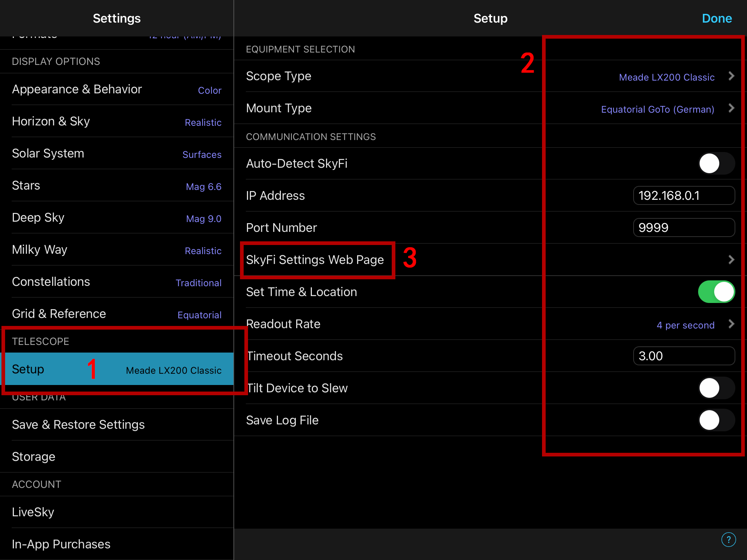Click the Port Number field
Screen dimensions: 747x560
pyautogui.click(x=684, y=228)
